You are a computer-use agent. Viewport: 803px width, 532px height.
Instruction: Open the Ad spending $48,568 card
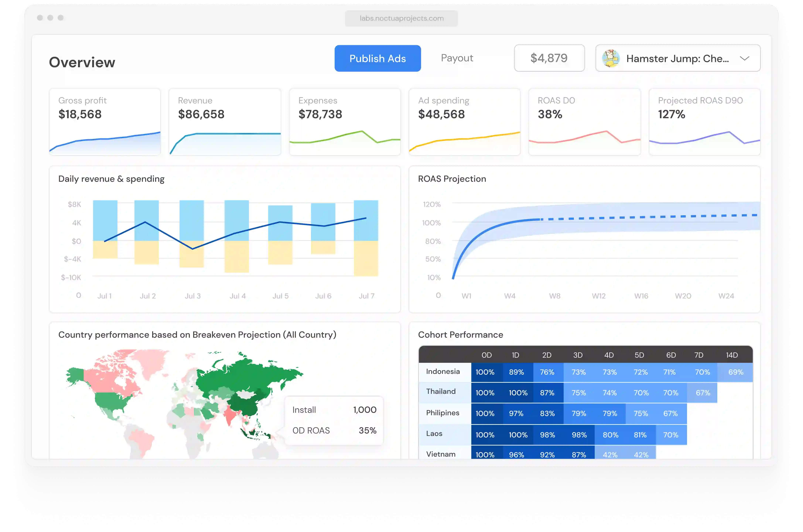(464, 122)
